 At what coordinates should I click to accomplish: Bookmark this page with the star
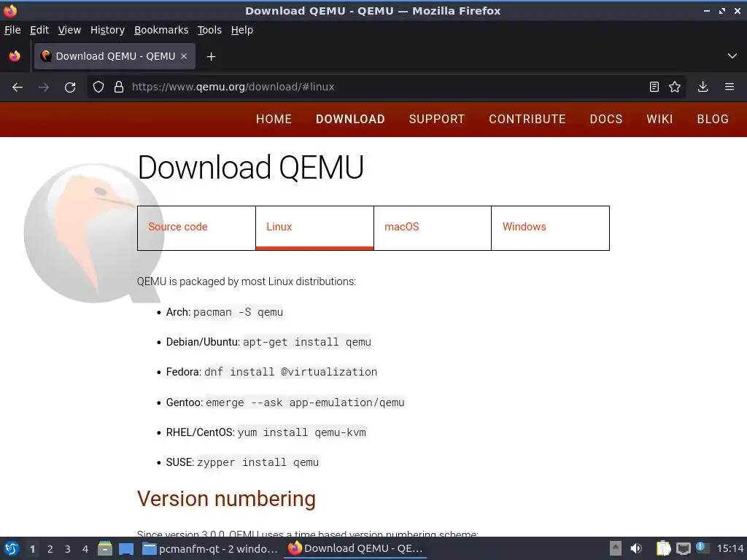(x=675, y=87)
